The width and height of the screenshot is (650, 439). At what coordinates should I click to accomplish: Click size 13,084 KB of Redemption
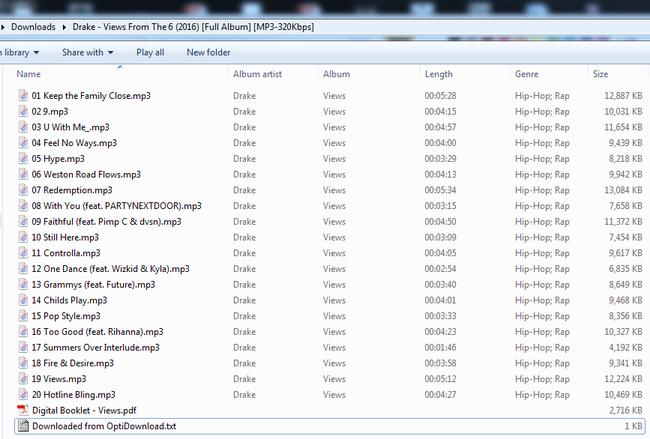click(x=623, y=190)
